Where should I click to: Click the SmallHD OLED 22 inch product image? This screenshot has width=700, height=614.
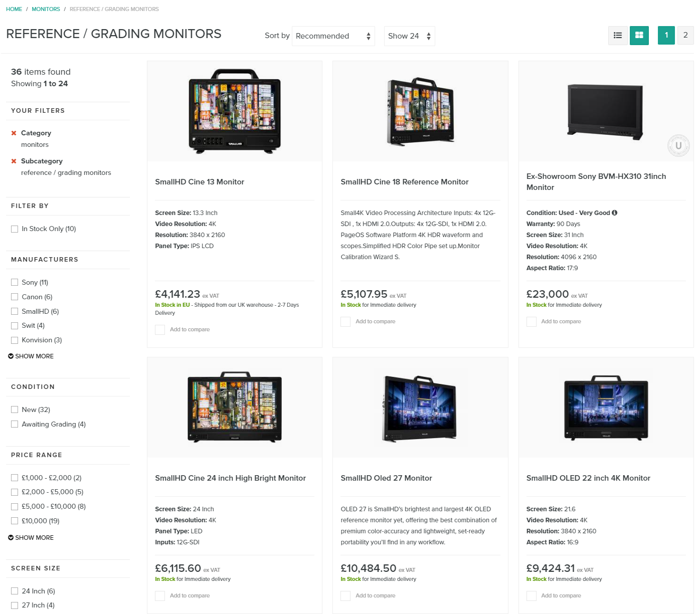tap(606, 408)
